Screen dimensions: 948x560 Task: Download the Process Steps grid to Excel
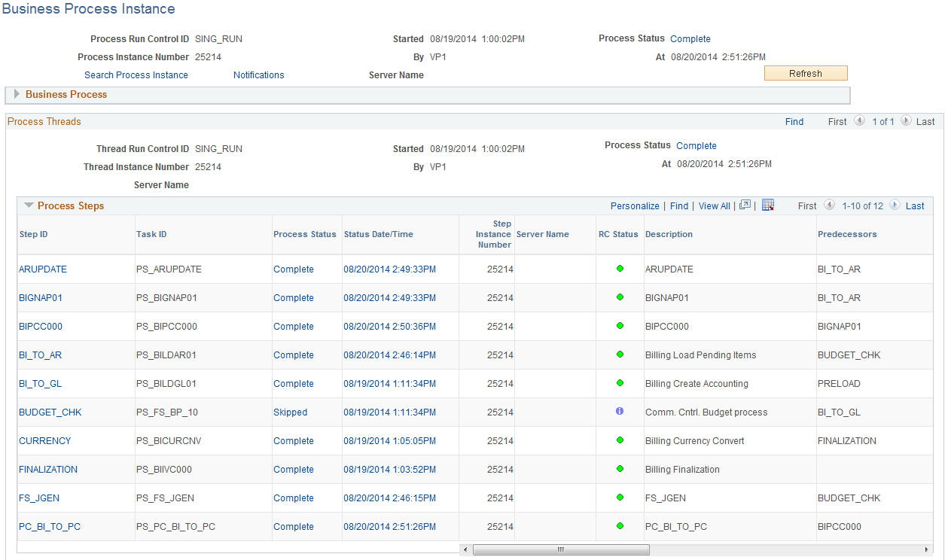pyautogui.click(x=767, y=205)
